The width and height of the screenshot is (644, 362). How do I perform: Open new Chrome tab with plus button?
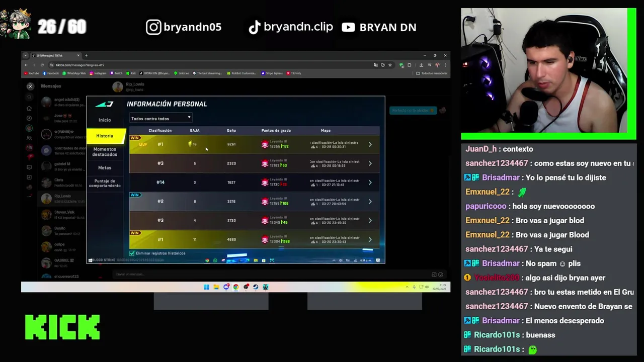coord(86,55)
